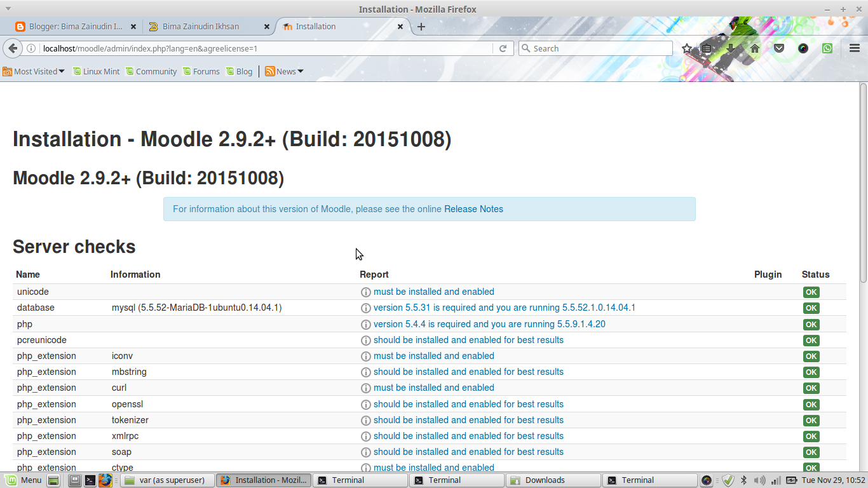Click the info icon in the iconv row
This screenshot has width=868, height=488.
pyautogui.click(x=366, y=356)
